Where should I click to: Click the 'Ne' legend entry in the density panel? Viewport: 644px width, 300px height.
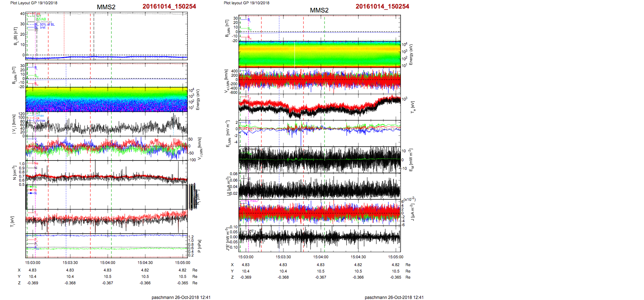click(x=36, y=163)
